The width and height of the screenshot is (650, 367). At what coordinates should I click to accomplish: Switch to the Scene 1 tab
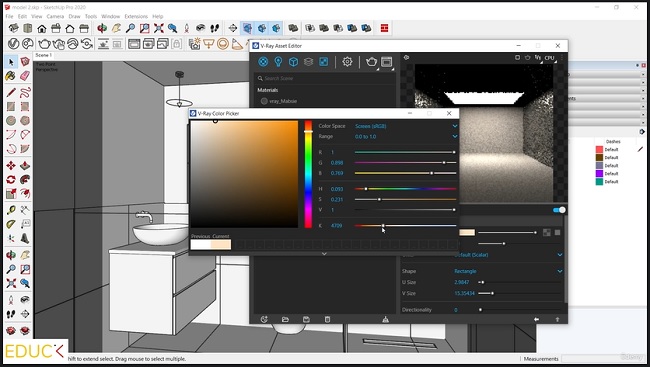click(43, 55)
